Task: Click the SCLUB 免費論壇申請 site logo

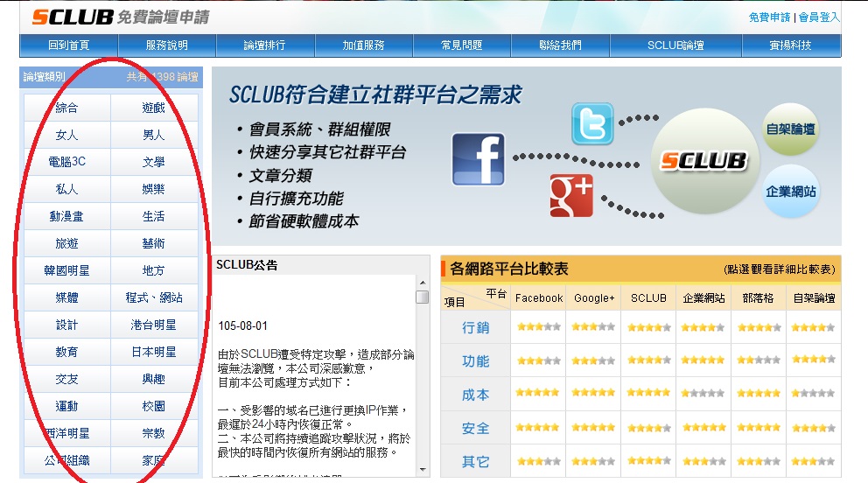Action: tap(121, 17)
